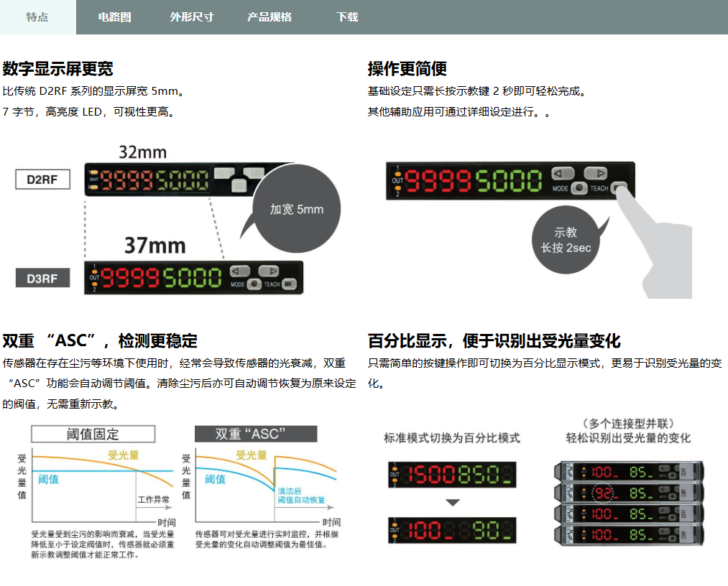Switch to the 电路图 tab
The width and height of the screenshot is (728, 586).
(x=116, y=17)
